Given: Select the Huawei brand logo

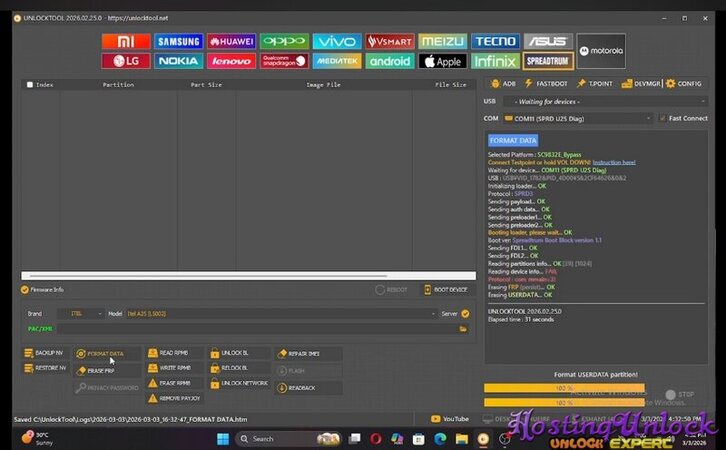Looking at the screenshot, I should pyautogui.click(x=231, y=42).
